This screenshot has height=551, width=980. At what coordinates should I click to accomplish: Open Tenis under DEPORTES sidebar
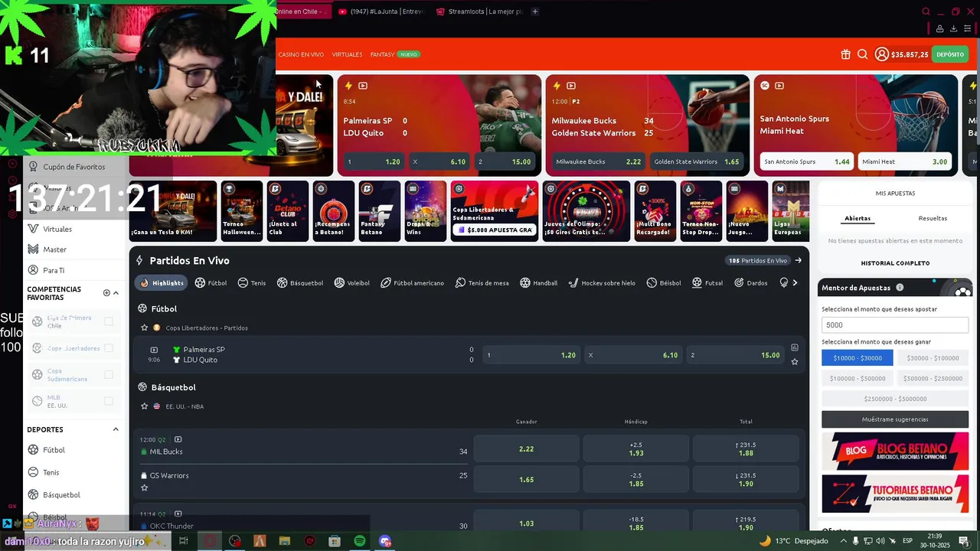click(x=51, y=472)
